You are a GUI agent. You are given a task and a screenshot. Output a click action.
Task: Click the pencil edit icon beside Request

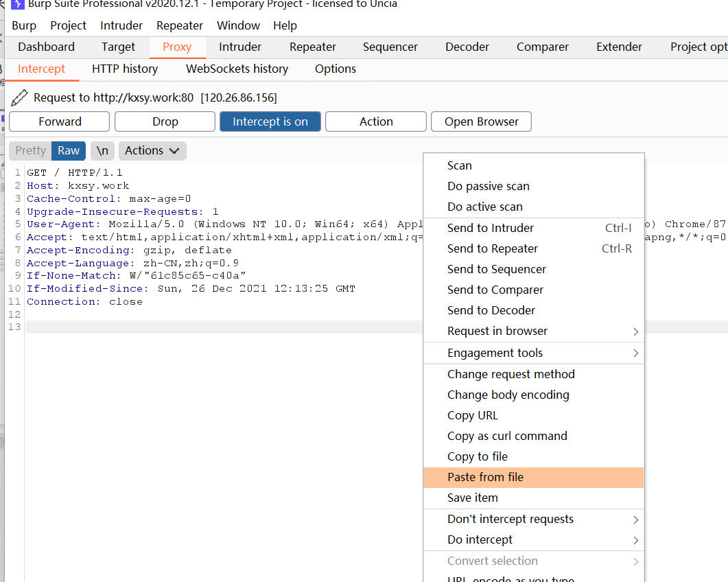click(19, 97)
